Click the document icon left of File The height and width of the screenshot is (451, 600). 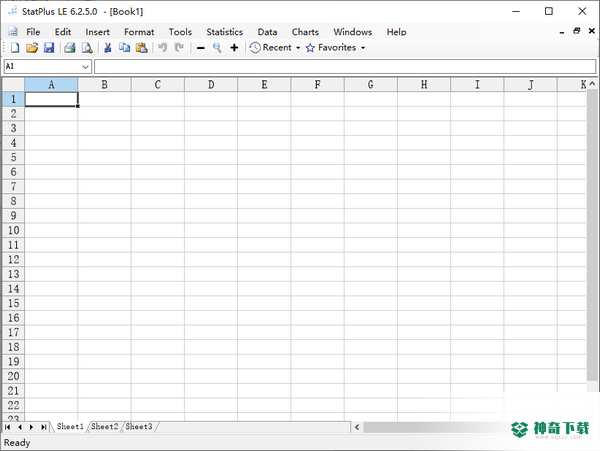coord(13,31)
